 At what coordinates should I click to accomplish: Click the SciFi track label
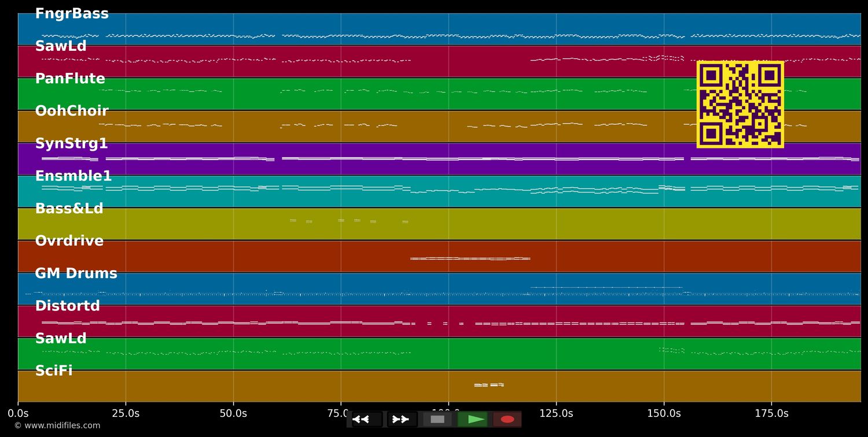[x=54, y=371]
